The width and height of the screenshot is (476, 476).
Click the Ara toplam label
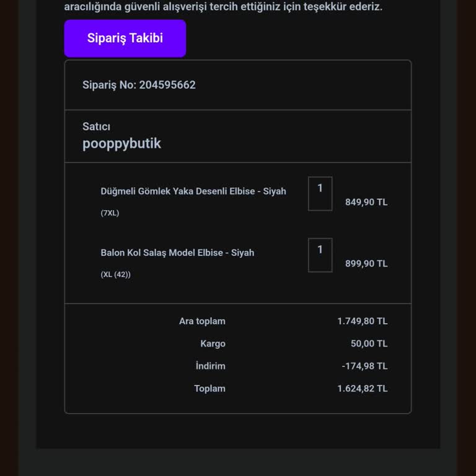coord(202,321)
